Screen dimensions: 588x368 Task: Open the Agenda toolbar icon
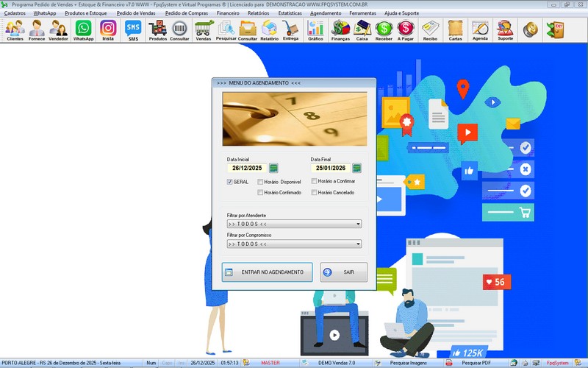480,30
